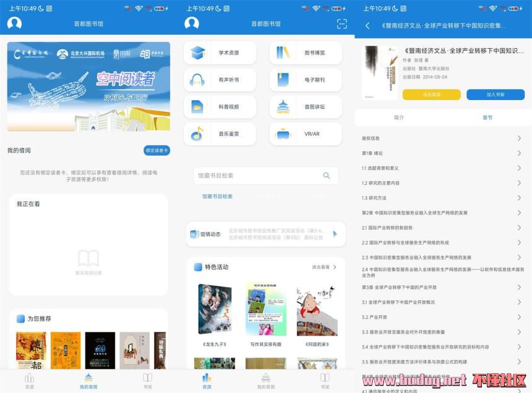Screen dimensions: 532x393
Task: Open 电子期刊 bookmark icon
Action: (283, 80)
